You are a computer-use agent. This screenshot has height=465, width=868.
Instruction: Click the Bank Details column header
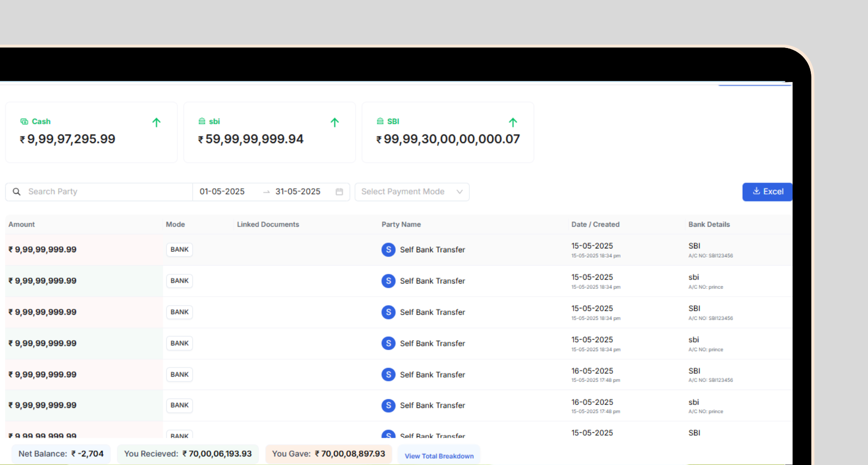pyautogui.click(x=709, y=224)
